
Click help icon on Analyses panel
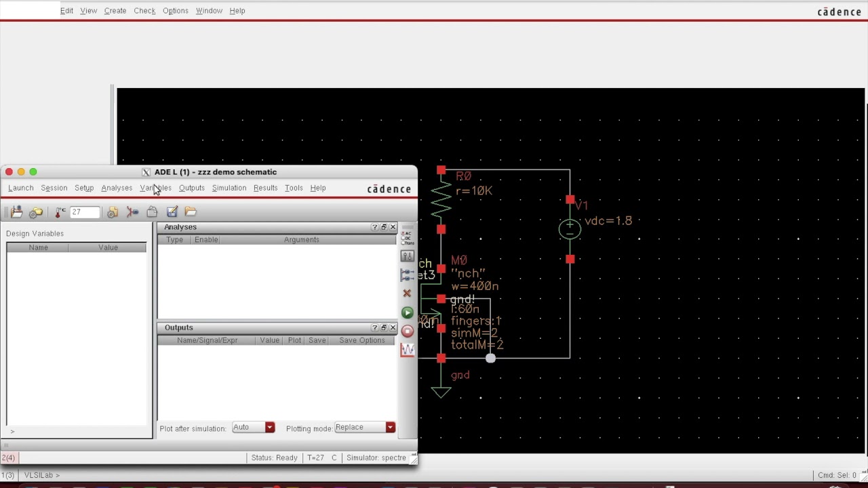pyautogui.click(x=374, y=227)
